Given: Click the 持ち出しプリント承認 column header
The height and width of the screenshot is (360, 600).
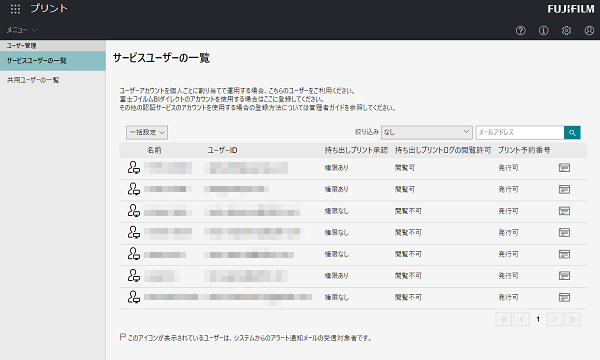Looking at the screenshot, I should pyautogui.click(x=356, y=150).
